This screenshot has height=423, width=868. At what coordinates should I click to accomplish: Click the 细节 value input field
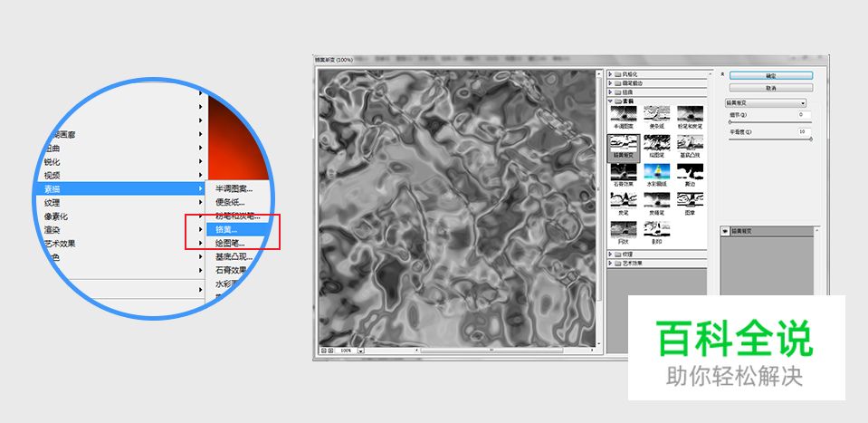[x=804, y=115]
